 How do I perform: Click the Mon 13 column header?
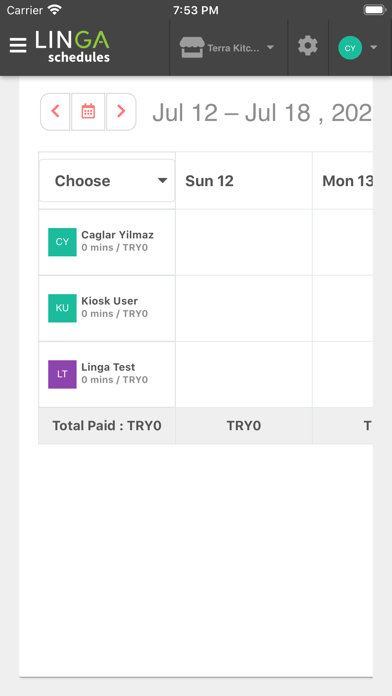pos(343,181)
